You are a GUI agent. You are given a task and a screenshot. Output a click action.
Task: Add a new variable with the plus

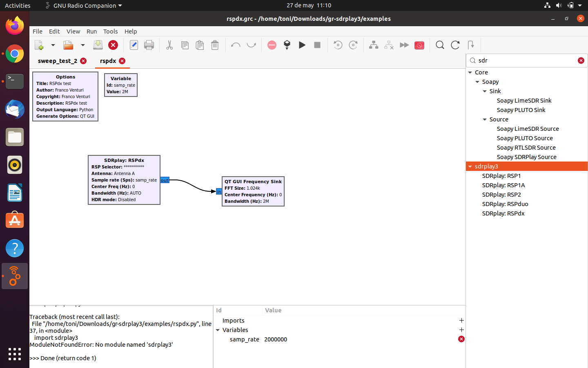coord(461,330)
